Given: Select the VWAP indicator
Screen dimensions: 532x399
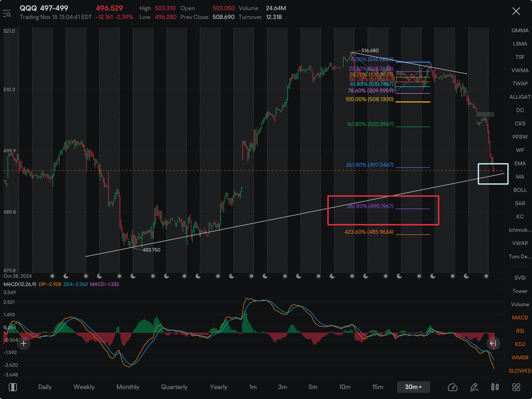Looking at the screenshot, I should [520, 243].
